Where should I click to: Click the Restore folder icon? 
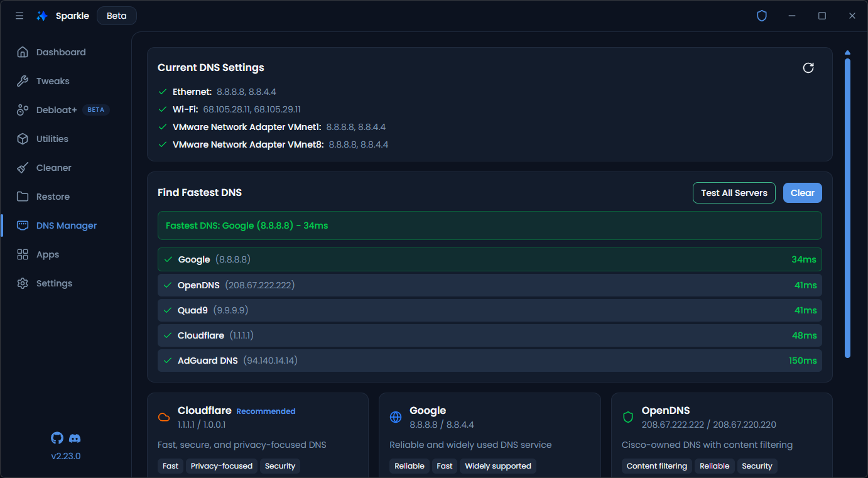(23, 197)
